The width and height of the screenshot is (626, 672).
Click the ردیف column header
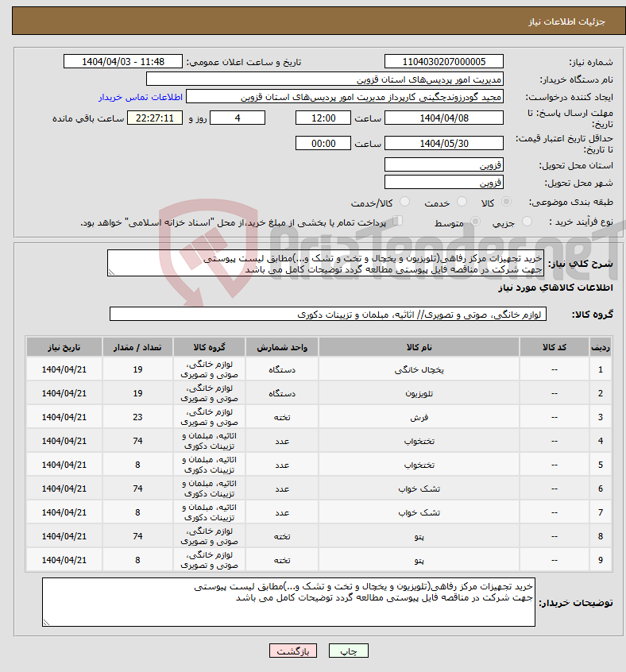coord(601,347)
